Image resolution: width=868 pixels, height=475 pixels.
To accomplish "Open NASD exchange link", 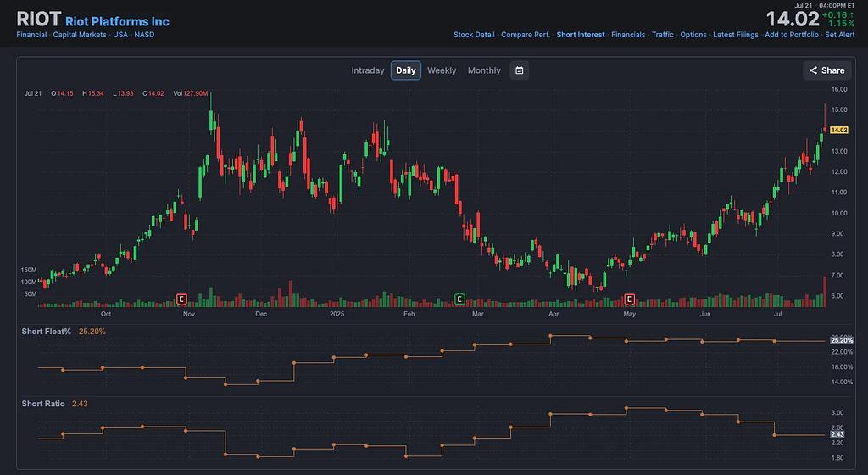I will click(144, 34).
